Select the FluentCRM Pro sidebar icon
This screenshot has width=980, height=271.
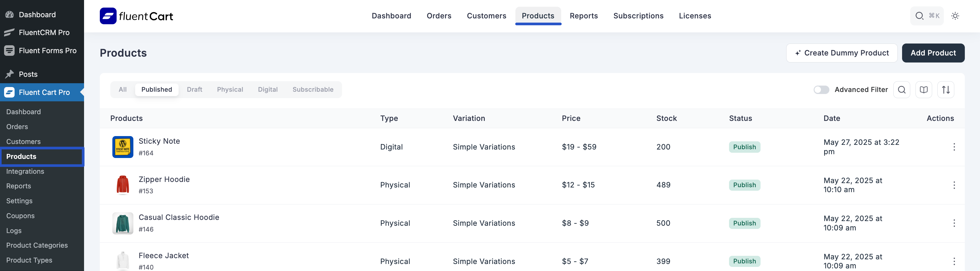(9, 32)
